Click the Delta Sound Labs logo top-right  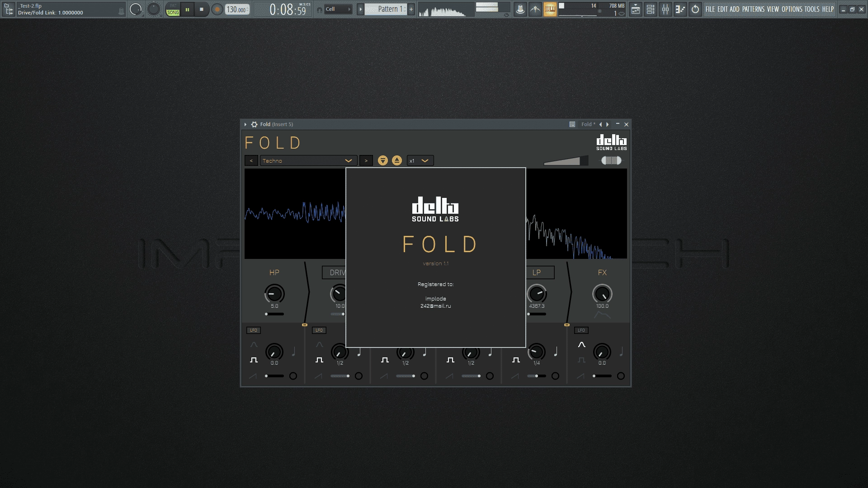pos(611,142)
